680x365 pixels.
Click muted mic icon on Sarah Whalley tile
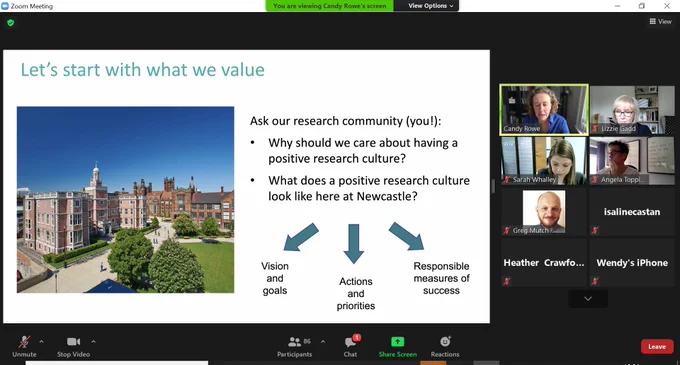coord(507,179)
